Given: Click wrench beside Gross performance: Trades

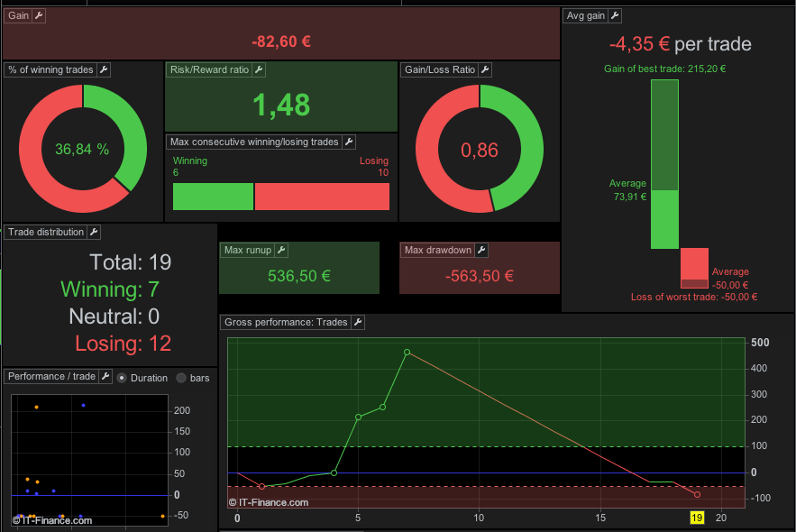Looking at the screenshot, I should (358, 322).
